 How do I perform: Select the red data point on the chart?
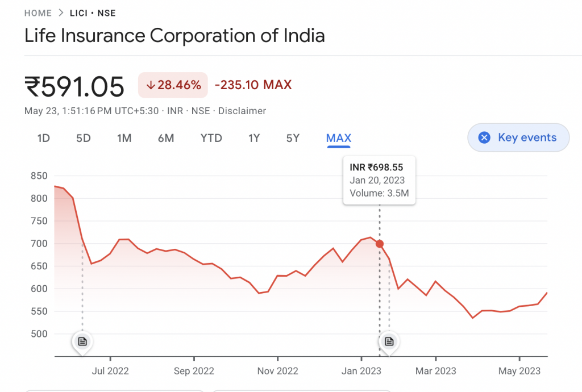(379, 243)
